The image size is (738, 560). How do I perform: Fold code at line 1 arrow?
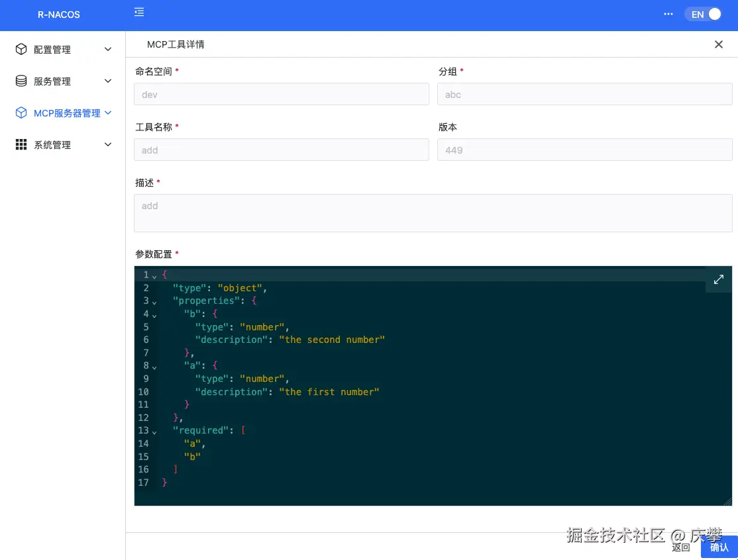click(154, 277)
